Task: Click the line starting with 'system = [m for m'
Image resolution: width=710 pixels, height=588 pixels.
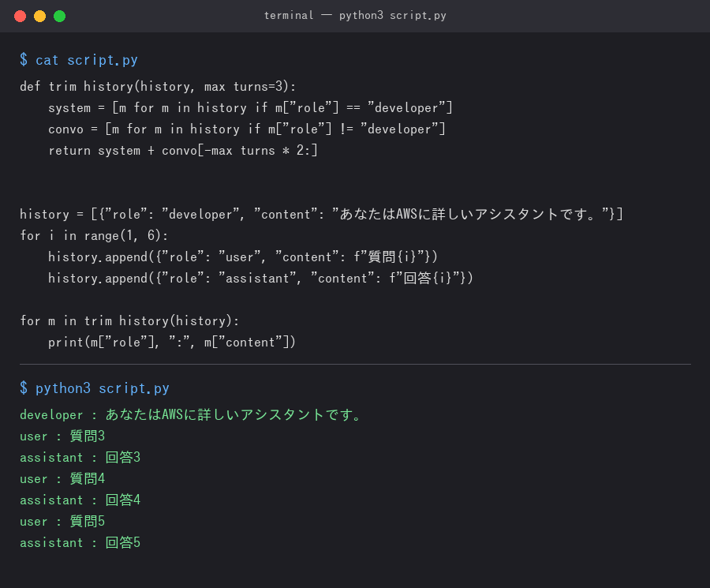Action: pyautogui.click(x=250, y=108)
